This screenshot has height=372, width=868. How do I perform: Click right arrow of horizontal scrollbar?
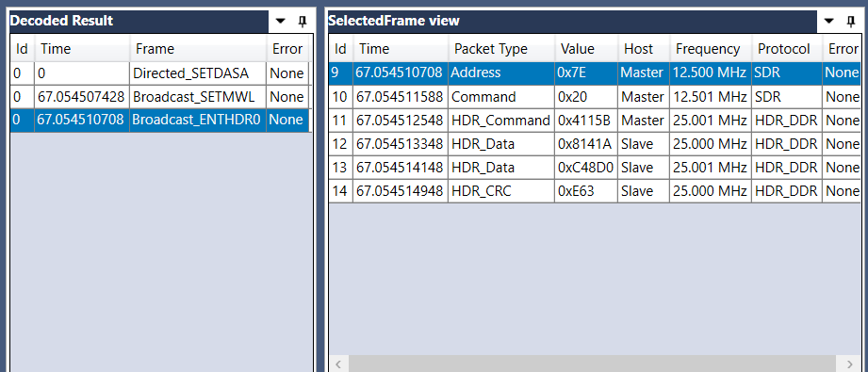pyautogui.click(x=851, y=364)
